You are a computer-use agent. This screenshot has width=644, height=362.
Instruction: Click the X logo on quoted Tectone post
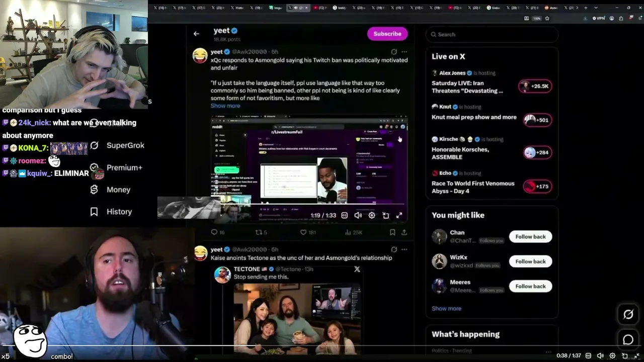pos(357,269)
